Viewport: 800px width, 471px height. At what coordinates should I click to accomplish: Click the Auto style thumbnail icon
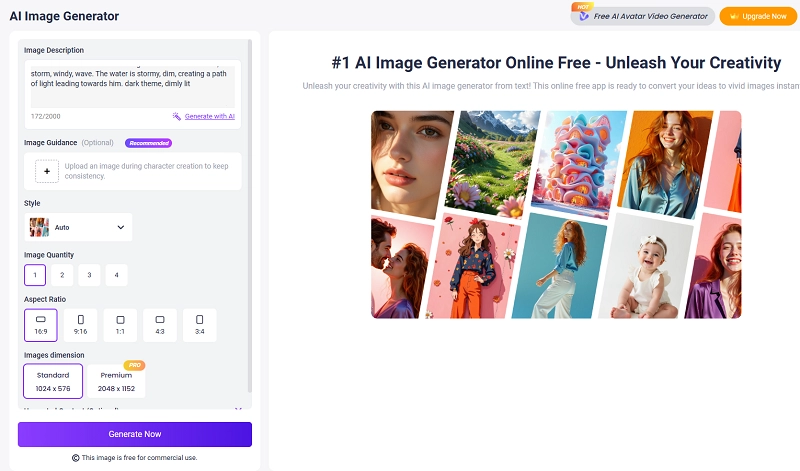(39, 227)
